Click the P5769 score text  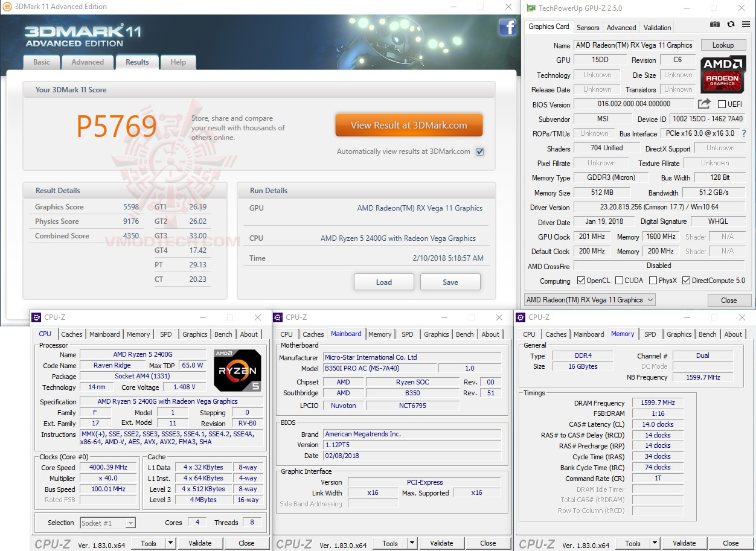pyautogui.click(x=117, y=126)
